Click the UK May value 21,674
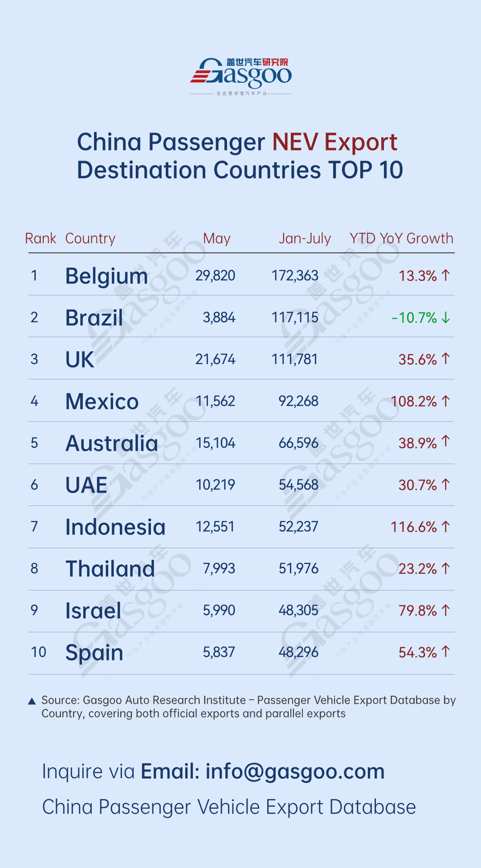481x868 pixels. 215,360
